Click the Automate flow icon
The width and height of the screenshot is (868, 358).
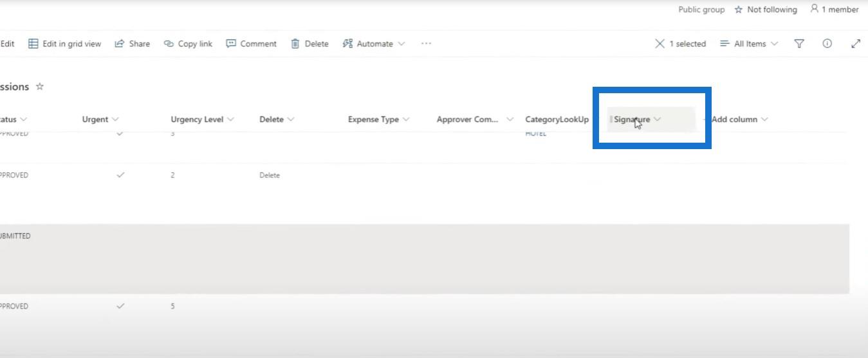coord(347,44)
